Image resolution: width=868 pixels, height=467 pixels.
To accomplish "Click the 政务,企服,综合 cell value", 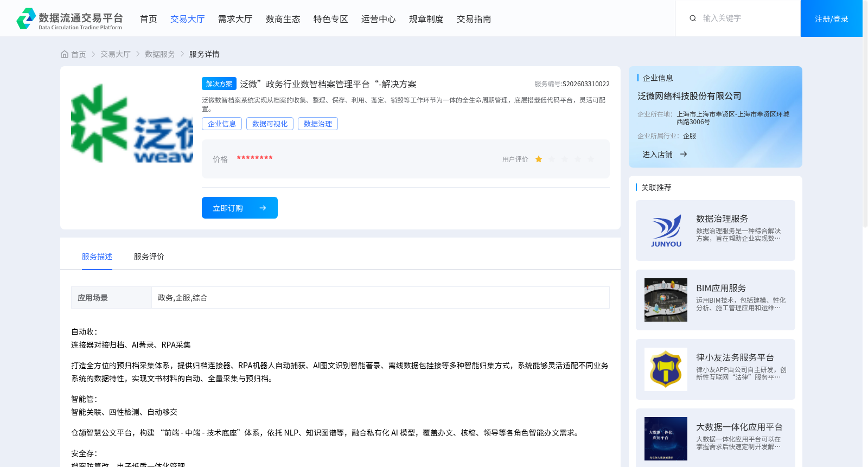I will pos(183,298).
